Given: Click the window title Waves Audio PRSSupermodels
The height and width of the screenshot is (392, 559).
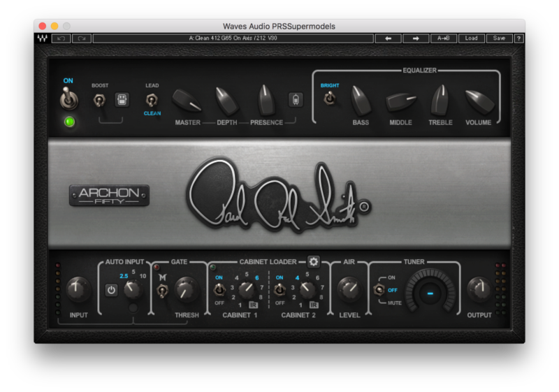Looking at the screenshot, I should click(279, 27).
